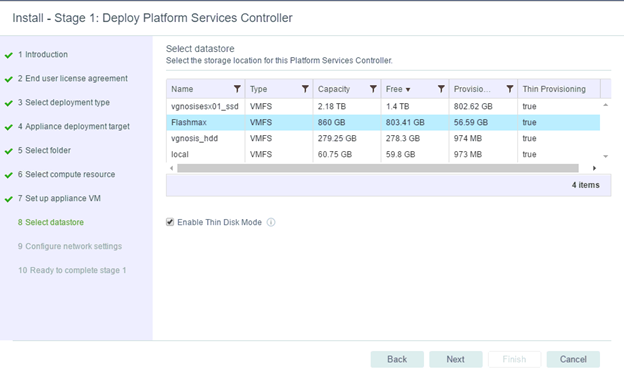Select the vgnosis_hdd datastore row
The width and height of the screenshot is (624, 377).
point(383,138)
